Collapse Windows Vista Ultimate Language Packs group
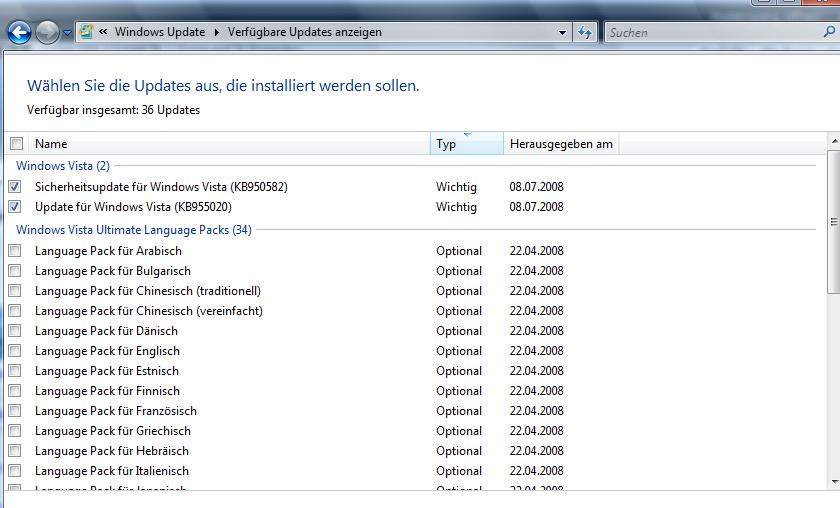Screen dimensions: 840x508 pos(133,230)
